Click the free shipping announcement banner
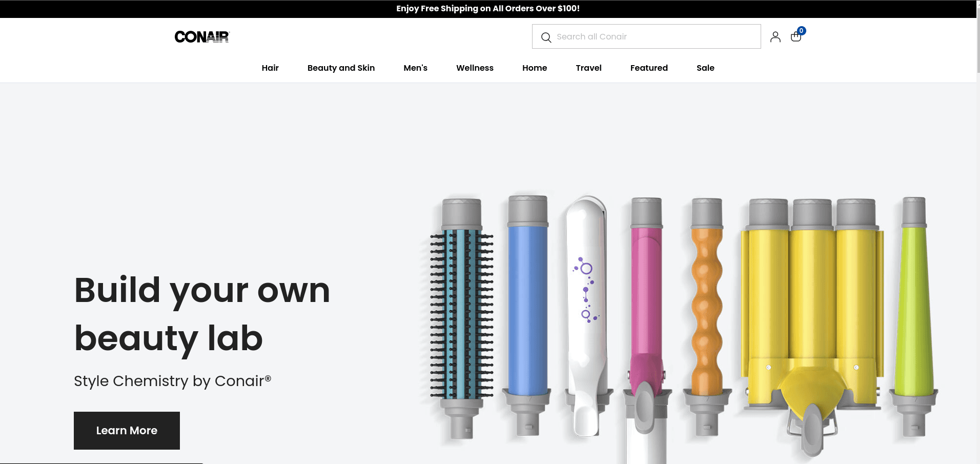 click(x=488, y=9)
